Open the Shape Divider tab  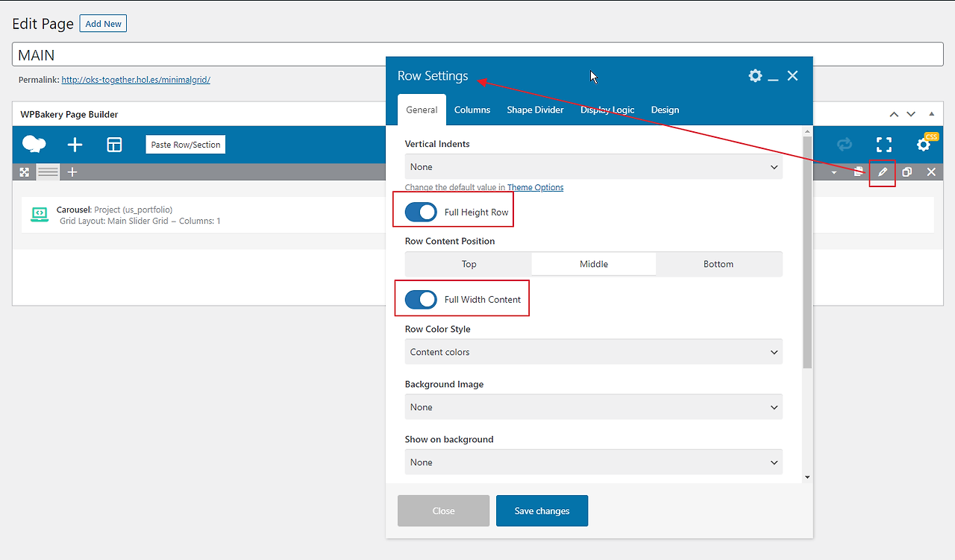tap(535, 110)
